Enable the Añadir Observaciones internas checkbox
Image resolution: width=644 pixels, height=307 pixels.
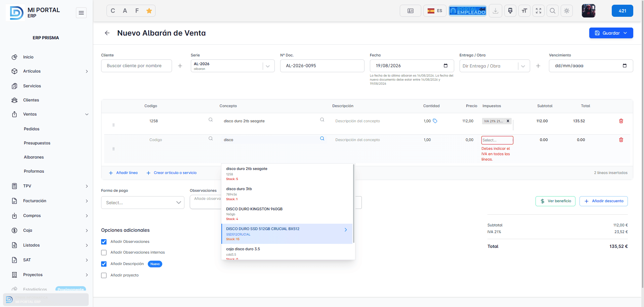pos(104,253)
